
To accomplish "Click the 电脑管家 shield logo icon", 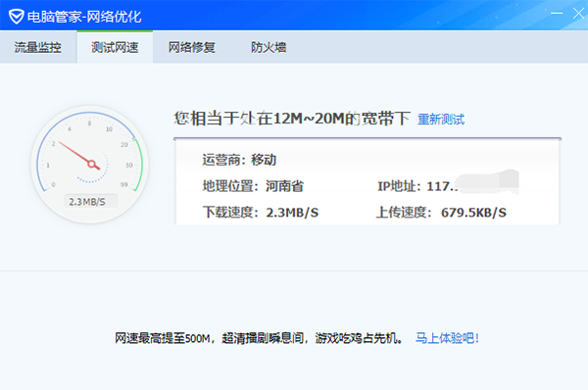I will coord(16,17).
